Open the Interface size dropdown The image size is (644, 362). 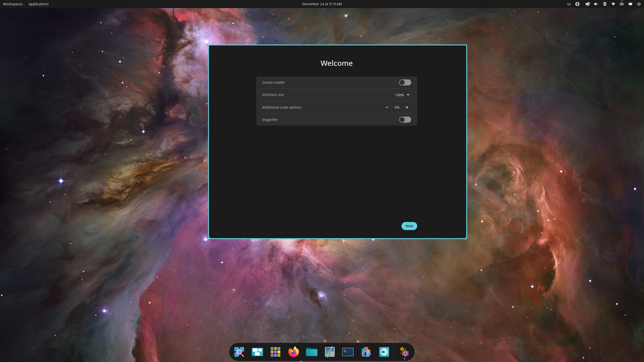(402, 95)
